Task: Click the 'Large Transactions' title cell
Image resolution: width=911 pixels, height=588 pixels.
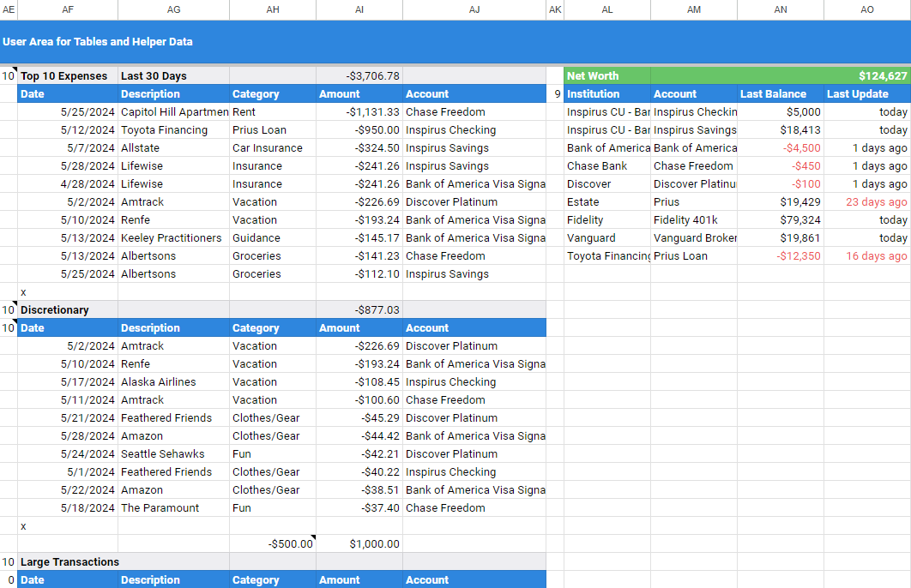Action: [x=68, y=562]
